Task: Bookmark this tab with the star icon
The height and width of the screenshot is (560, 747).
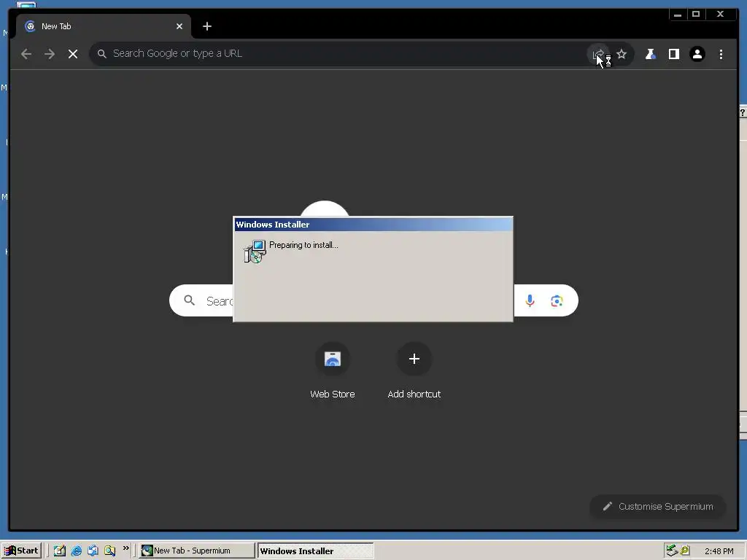Action: (x=622, y=54)
